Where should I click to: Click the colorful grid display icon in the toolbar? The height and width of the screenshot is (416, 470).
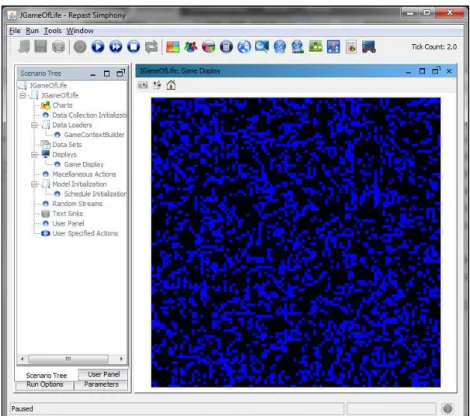(x=173, y=47)
